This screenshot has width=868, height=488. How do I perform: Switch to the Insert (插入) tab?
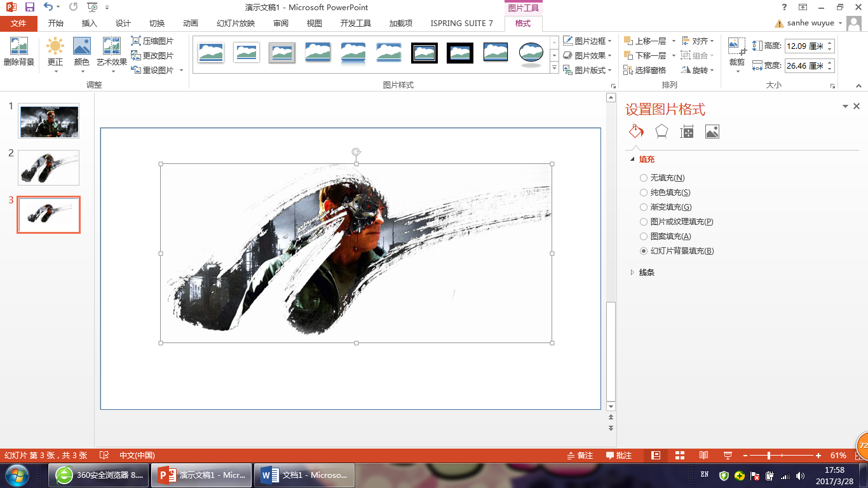click(x=90, y=24)
